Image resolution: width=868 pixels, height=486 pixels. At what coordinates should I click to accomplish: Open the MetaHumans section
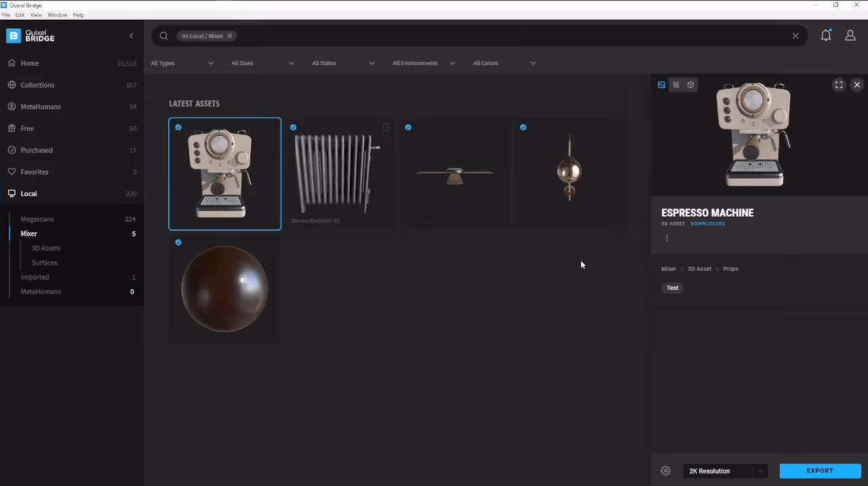click(41, 107)
